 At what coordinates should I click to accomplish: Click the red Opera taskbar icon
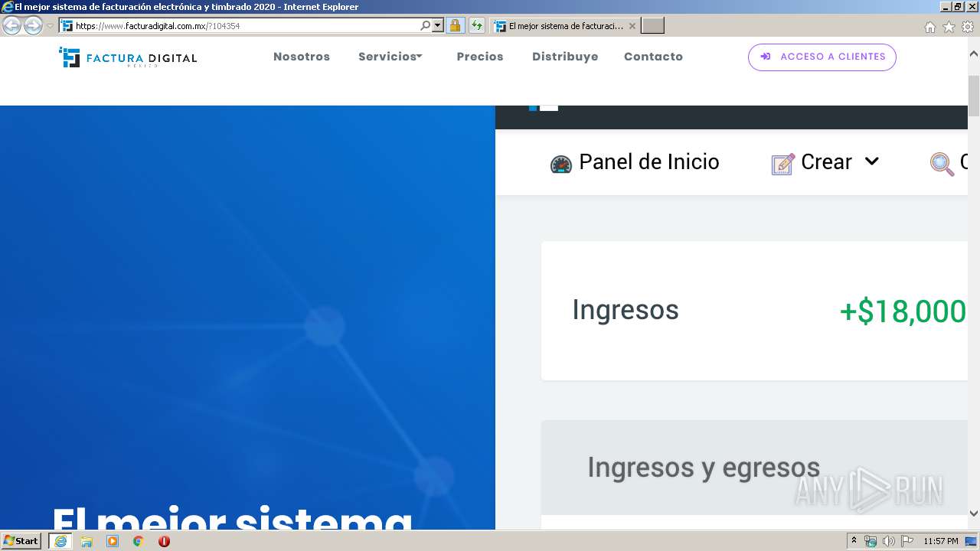(164, 541)
